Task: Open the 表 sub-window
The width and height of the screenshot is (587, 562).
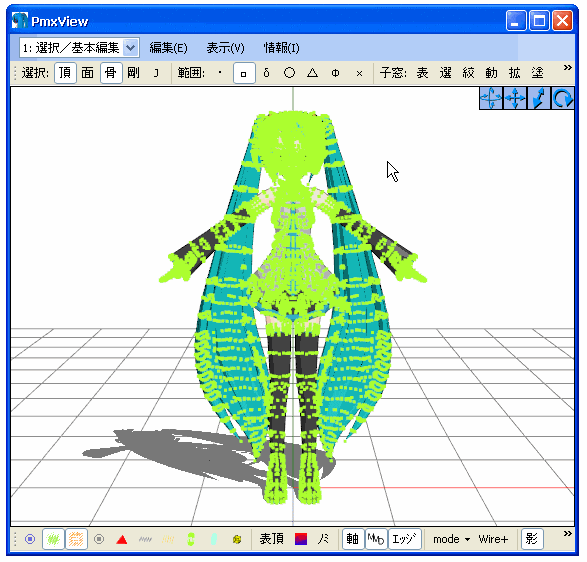Action: tap(422, 73)
